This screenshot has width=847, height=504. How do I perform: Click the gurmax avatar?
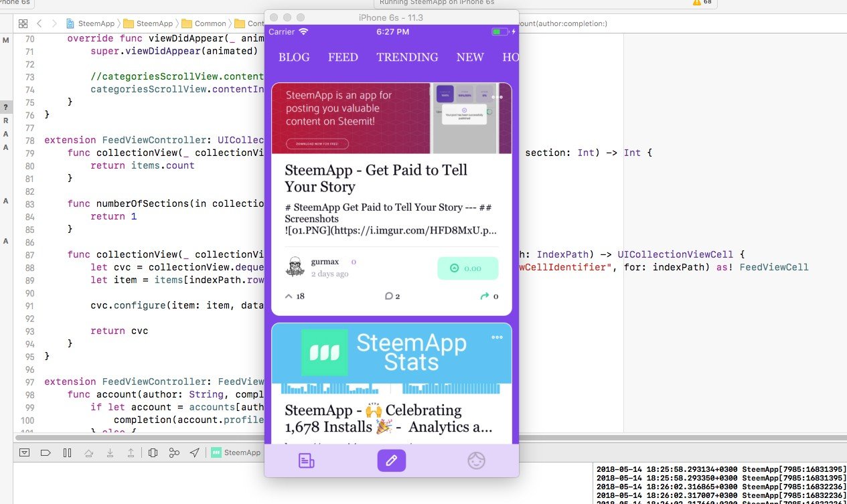pos(296,266)
